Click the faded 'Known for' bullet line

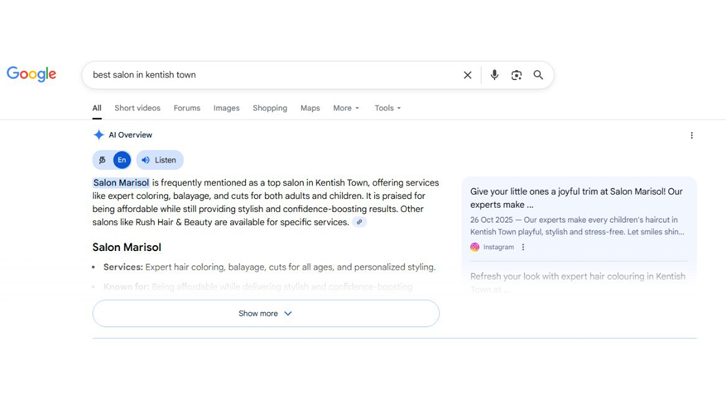pyautogui.click(x=258, y=287)
